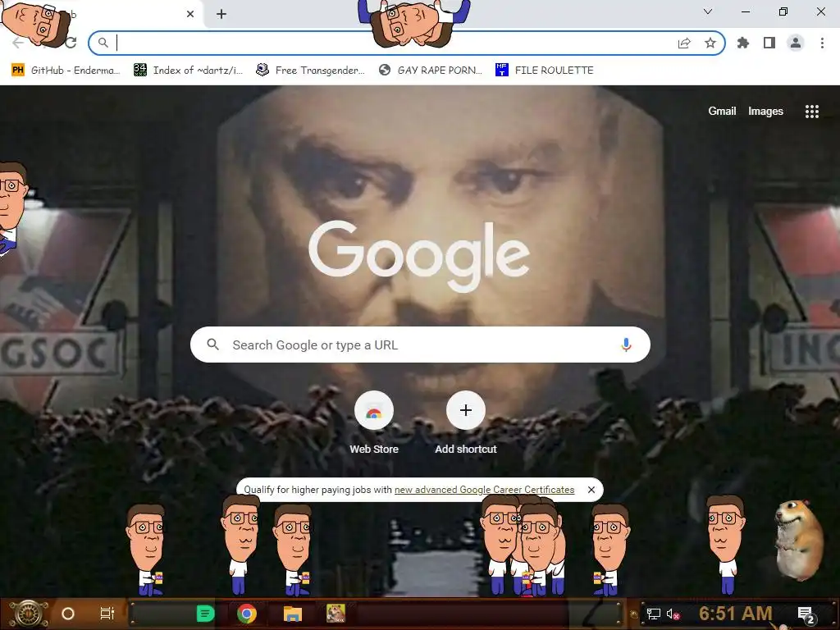The width and height of the screenshot is (840, 630).
Task: Click the Cortana circle on taskbar
Action: [x=68, y=614]
